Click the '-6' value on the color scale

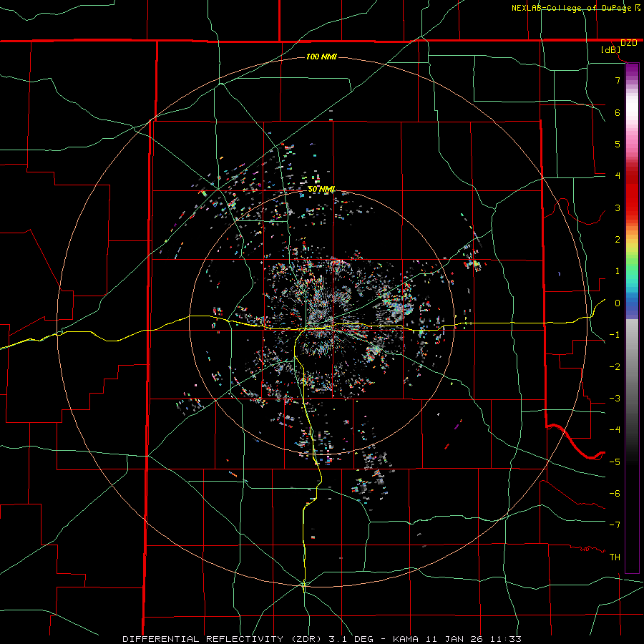615,494
